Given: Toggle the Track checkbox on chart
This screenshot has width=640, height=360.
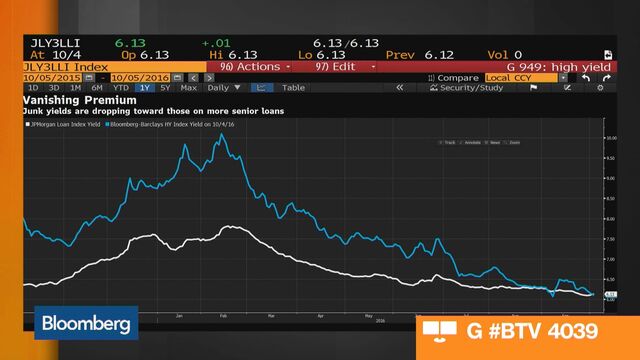Looking at the screenshot, I should [x=440, y=142].
